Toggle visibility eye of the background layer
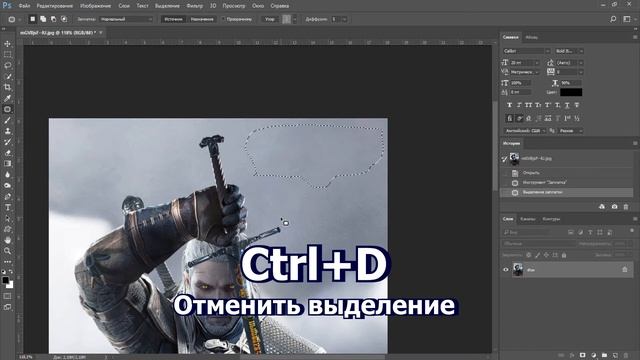 click(506, 270)
